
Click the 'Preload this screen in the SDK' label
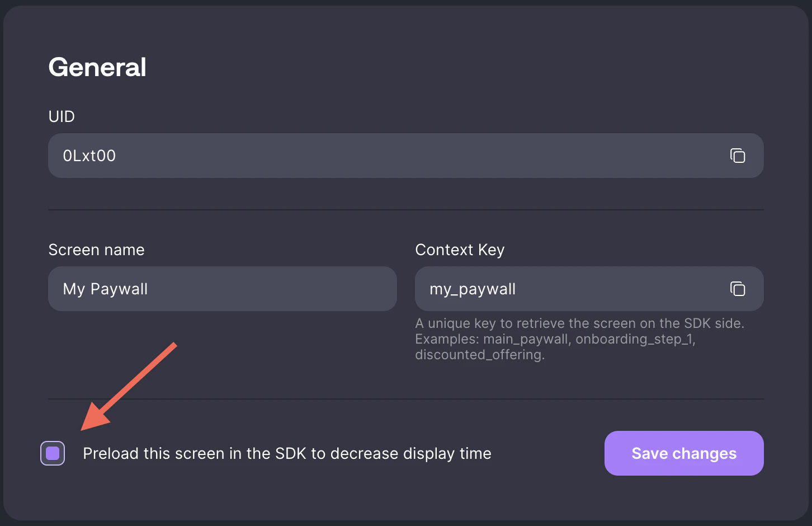coord(287,453)
